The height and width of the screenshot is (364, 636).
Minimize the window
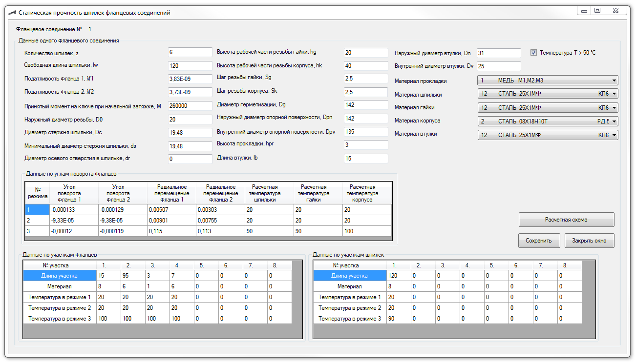point(584,10)
